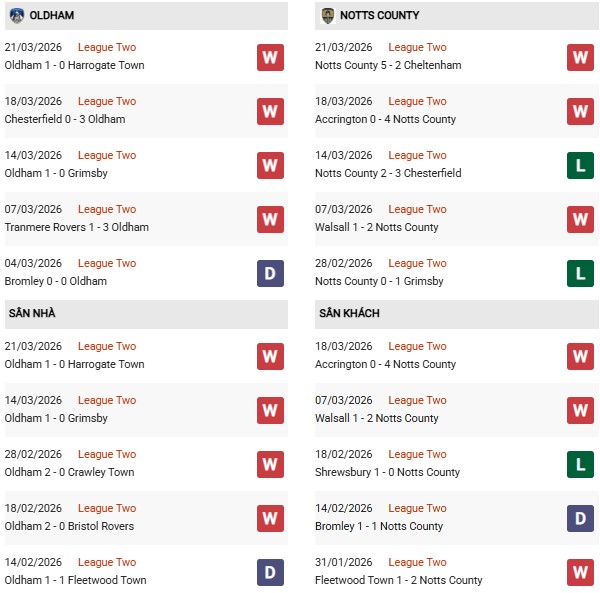Click the L badge for Notts County vs Chesterfield
The width and height of the screenshot is (600, 593).
pyautogui.click(x=580, y=165)
